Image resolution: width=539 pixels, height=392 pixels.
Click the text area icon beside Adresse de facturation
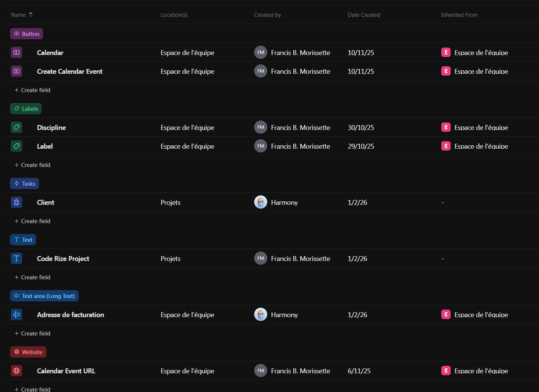pyautogui.click(x=16, y=314)
